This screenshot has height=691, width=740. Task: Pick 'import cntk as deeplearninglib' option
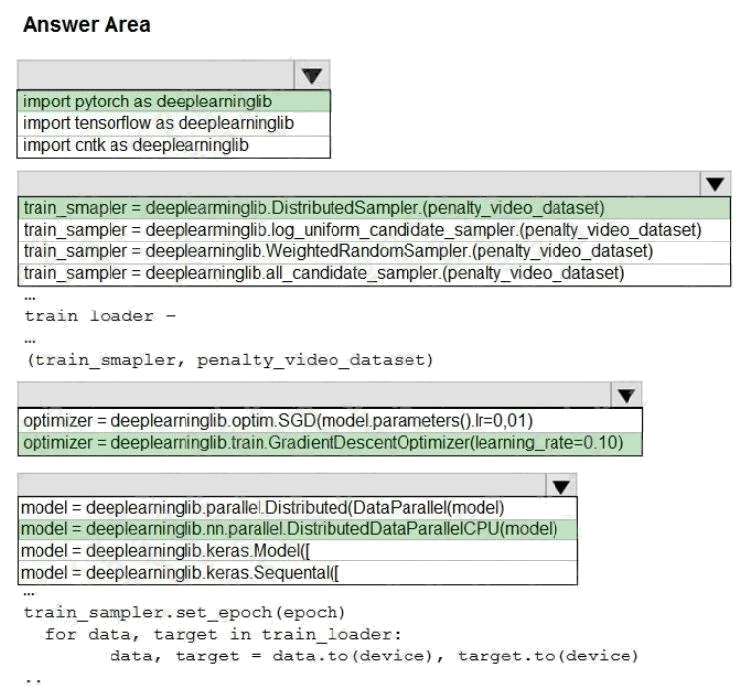point(136,145)
